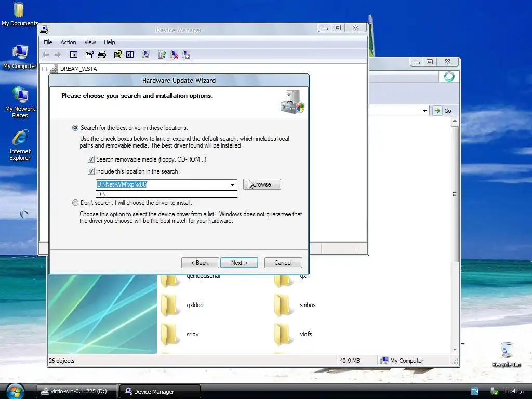Open the driver location path dropdown arrow

pyautogui.click(x=232, y=184)
